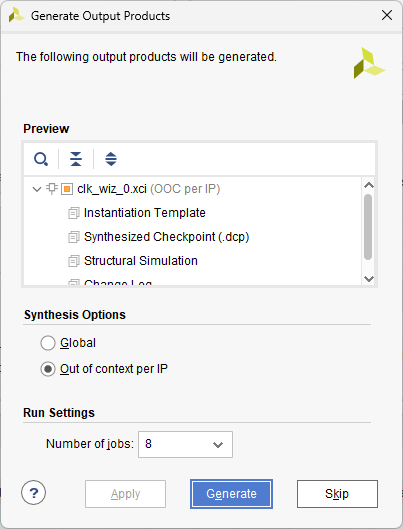Collapse all items in Preview tree

click(x=76, y=159)
